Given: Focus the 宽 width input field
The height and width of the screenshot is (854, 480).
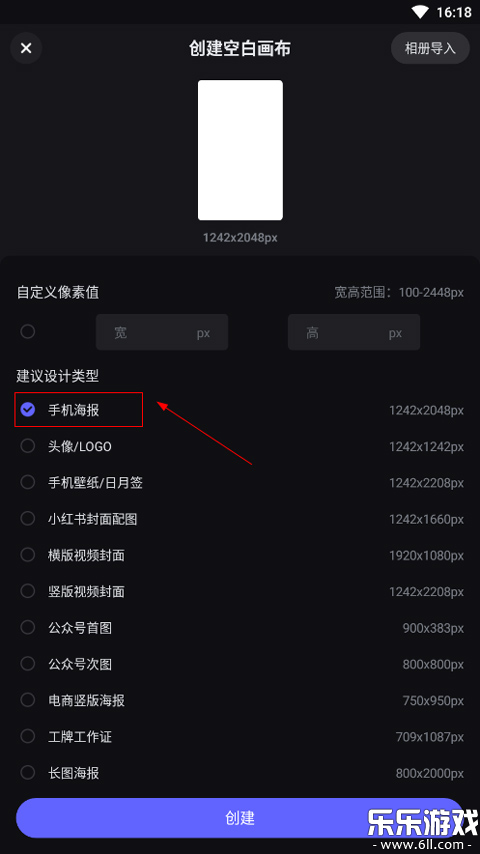Looking at the screenshot, I should [x=162, y=332].
